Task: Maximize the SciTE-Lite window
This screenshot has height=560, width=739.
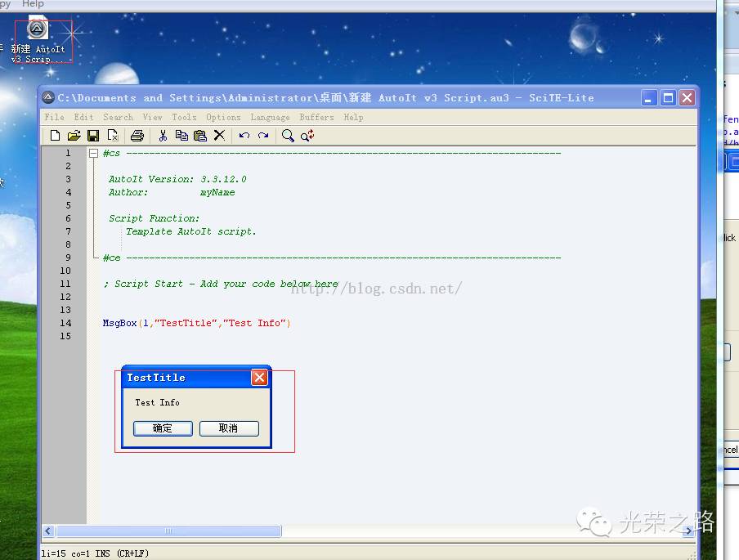Action: click(668, 98)
